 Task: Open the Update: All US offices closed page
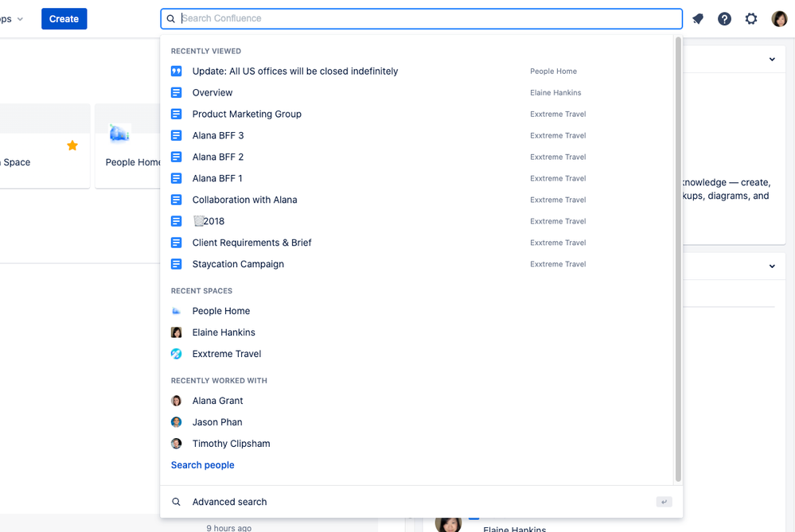[x=294, y=71]
